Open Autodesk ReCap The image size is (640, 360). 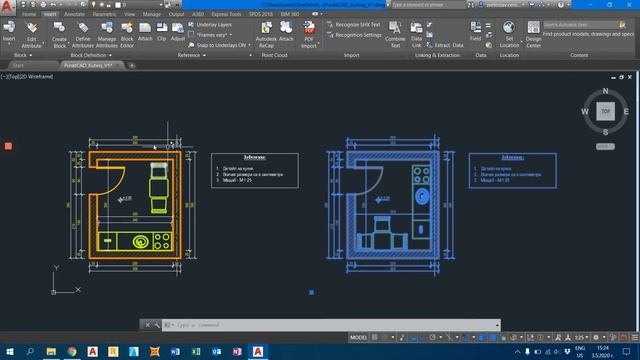coord(266,35)
